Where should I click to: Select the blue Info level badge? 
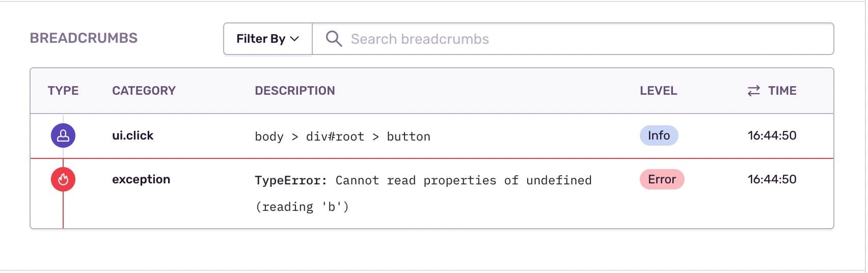pyautogui.click(x=659, y=135)
